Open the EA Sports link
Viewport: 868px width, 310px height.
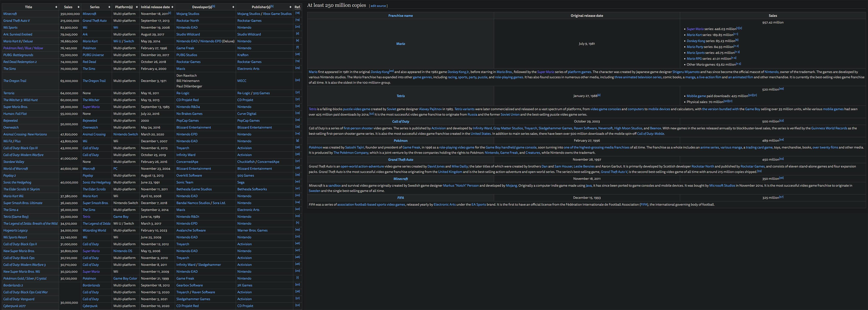click(478, 205)
